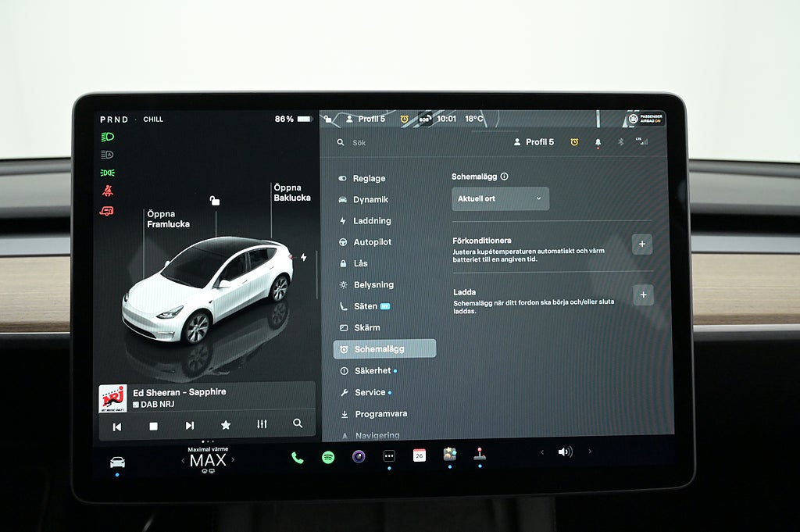The height and width of the screenshot is (532, 800).
Task: Tap the Bluetooth icon in settings header
Action: click(x=621, y=142)
